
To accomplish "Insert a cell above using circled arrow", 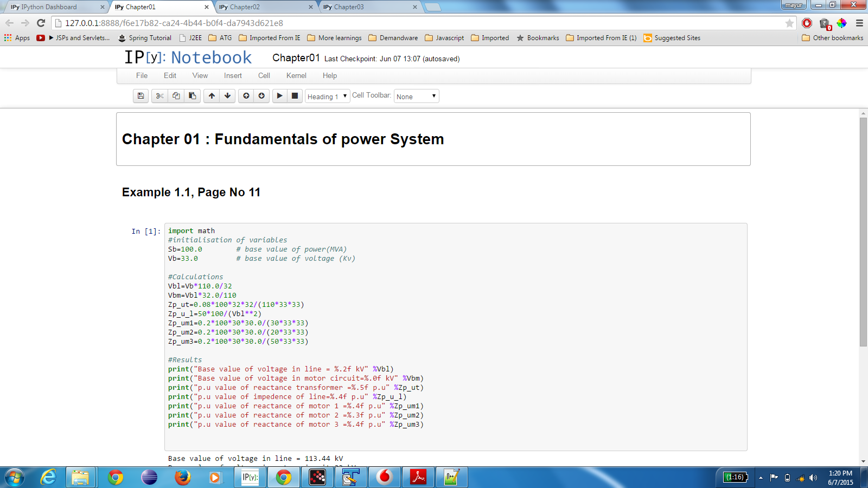I will click(246, 96).
